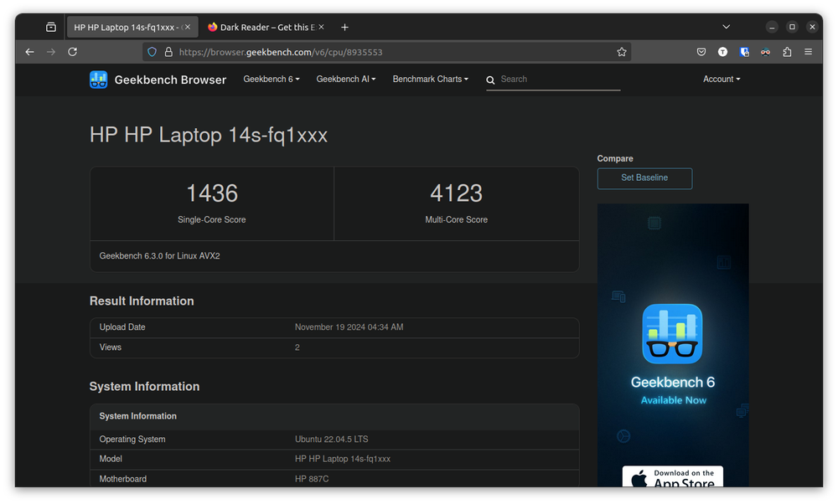Click the extensions puzzle-piece icon
The width and height of the screenshot is (838, 504).
(x=788, y=51)
